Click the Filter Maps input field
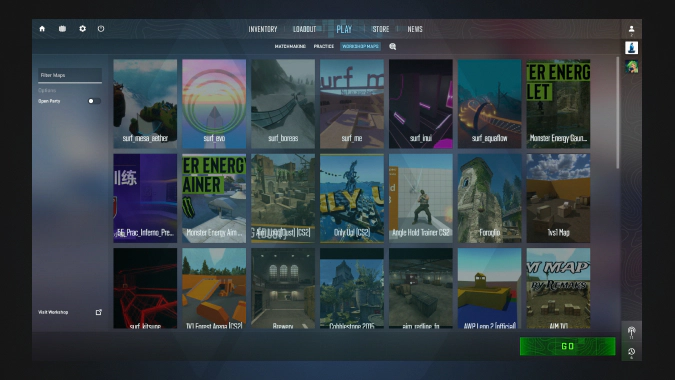675x380 pixels. click(70, 75)
